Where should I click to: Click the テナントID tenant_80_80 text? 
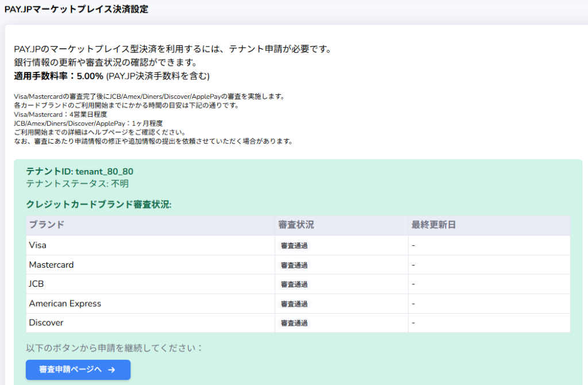click(80, 171)
